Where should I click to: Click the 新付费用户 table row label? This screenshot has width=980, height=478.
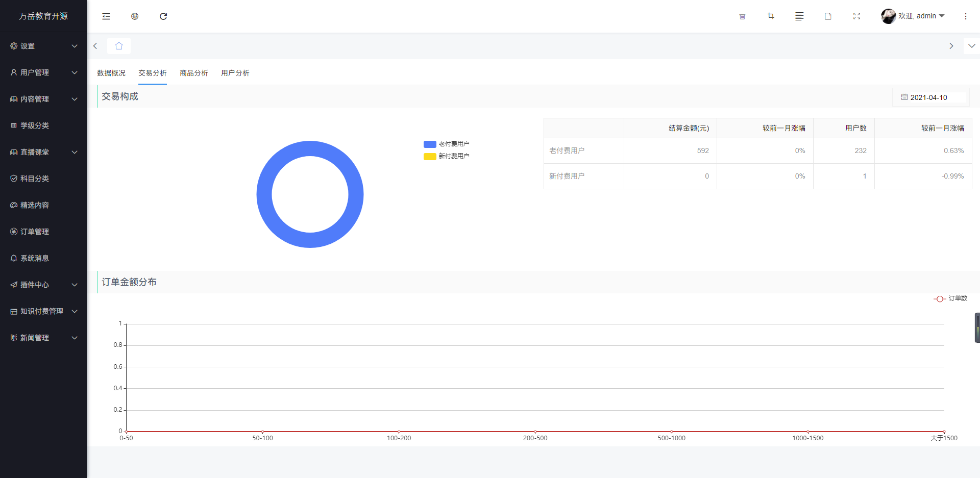tap(567, 176)
